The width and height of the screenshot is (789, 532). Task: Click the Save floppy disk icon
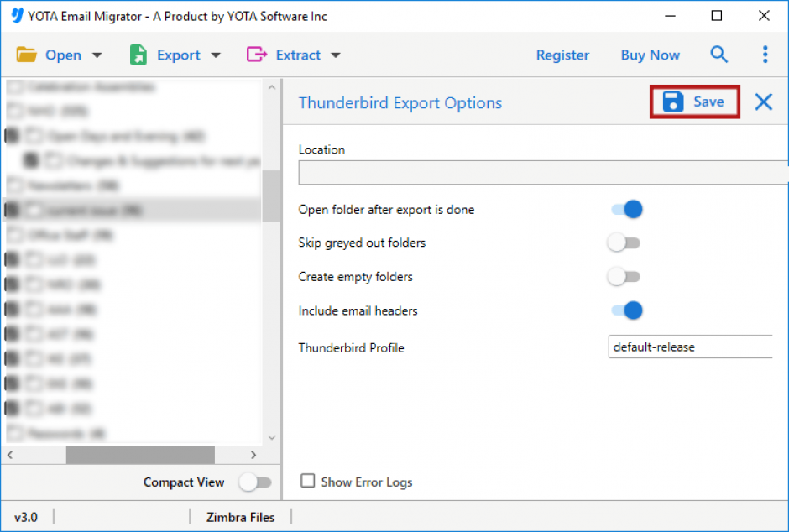pos(673,102)
